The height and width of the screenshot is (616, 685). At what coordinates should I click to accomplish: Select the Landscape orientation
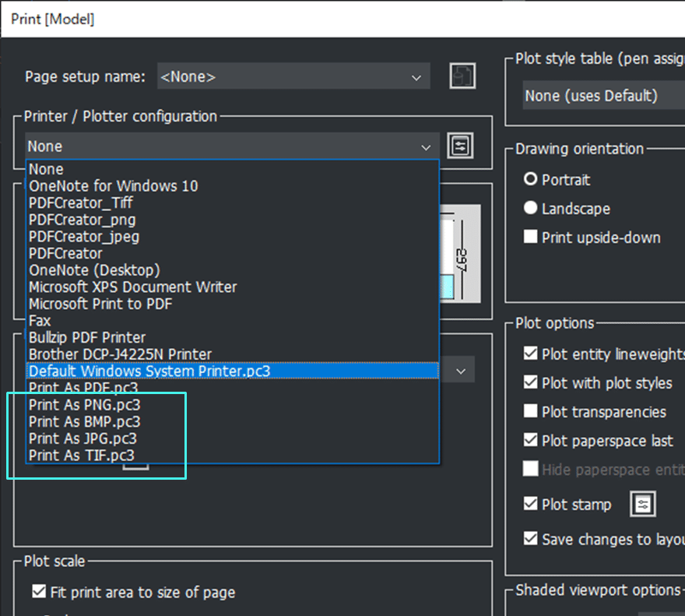click(530, 208)
